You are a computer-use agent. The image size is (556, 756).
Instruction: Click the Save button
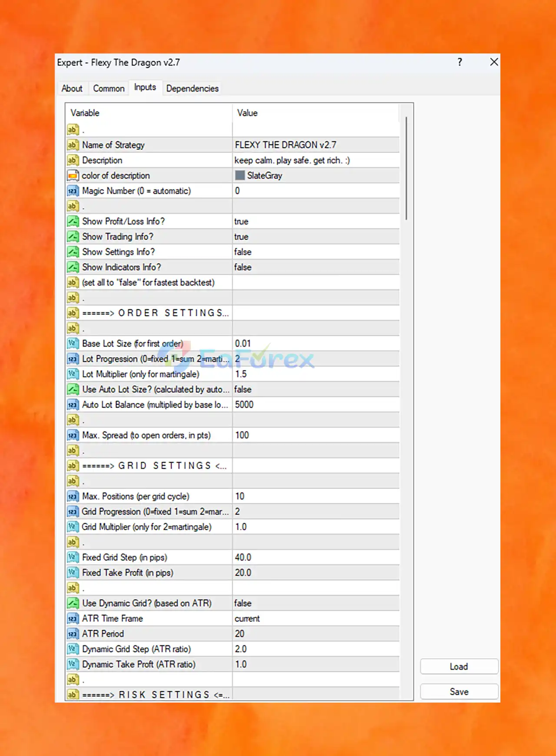[459, 692]
